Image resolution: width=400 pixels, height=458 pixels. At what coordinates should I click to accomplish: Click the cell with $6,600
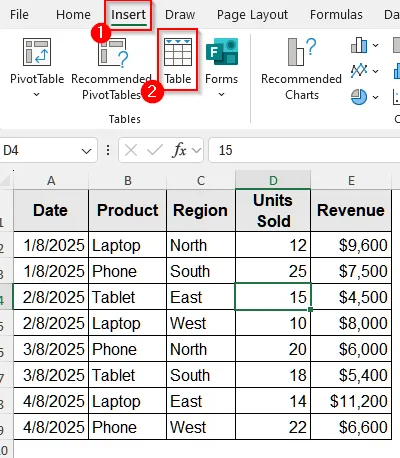click(351, 427)
